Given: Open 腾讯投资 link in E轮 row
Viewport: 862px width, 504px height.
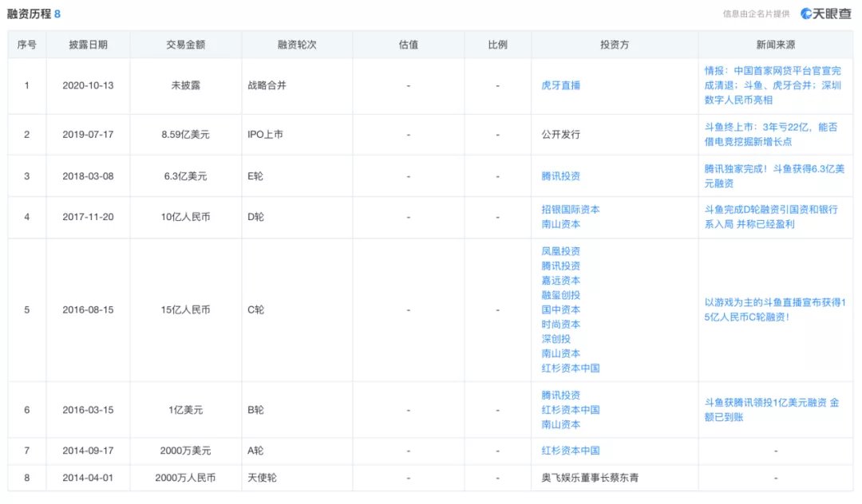Looking at the screenshot, I should (561, 176).
